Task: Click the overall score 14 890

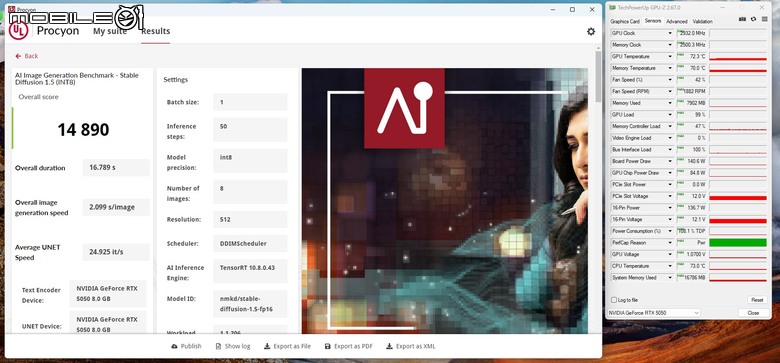Action: click(x=83, y=130)
